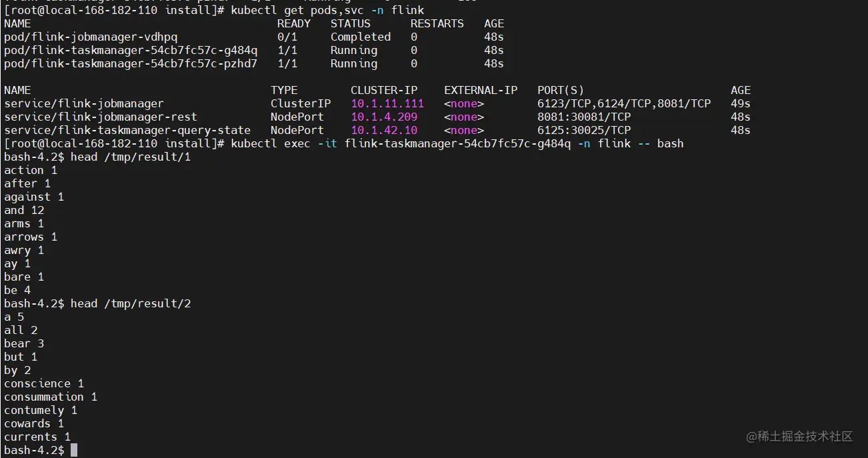Click the Completed status text

pyautogui.click(x=361, y=37)
